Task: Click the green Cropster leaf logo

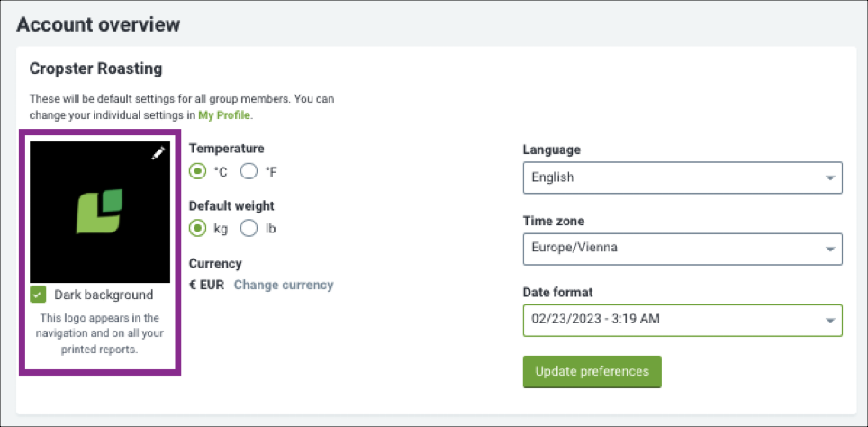Action: point(99,212)
